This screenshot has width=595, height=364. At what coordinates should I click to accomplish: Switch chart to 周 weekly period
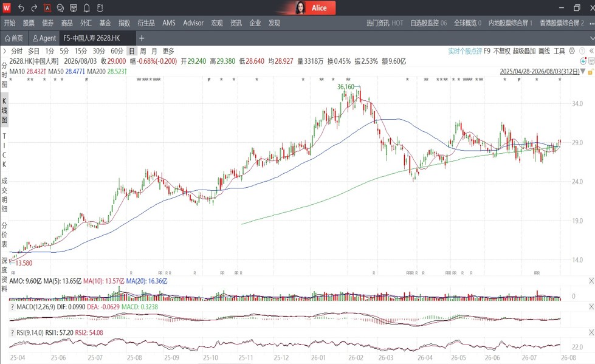143,51
